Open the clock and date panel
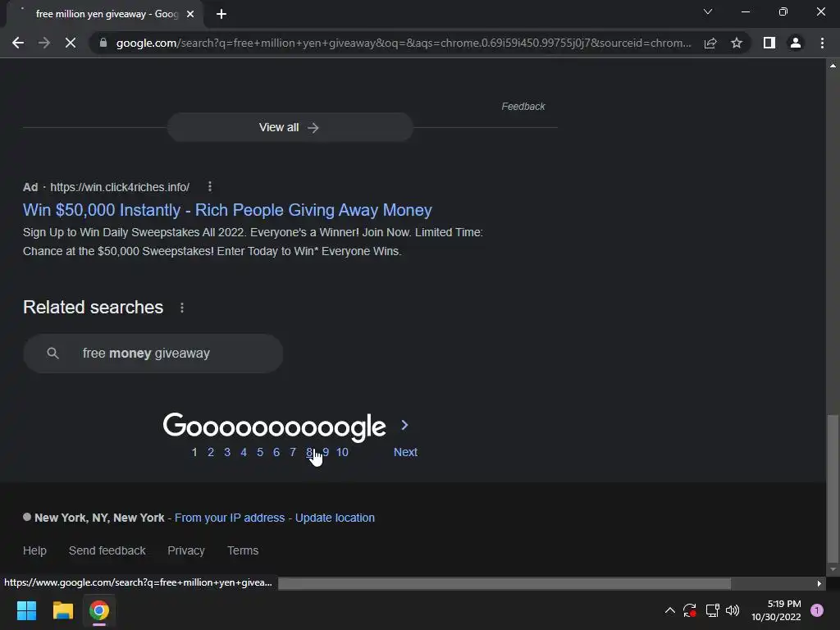 click(x=776, y=610)
